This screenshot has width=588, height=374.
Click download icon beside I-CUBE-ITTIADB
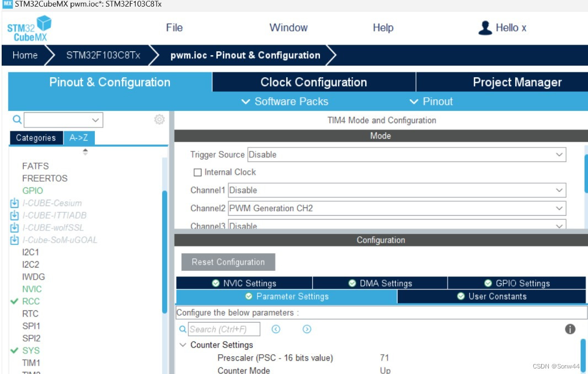click(14, 215)
